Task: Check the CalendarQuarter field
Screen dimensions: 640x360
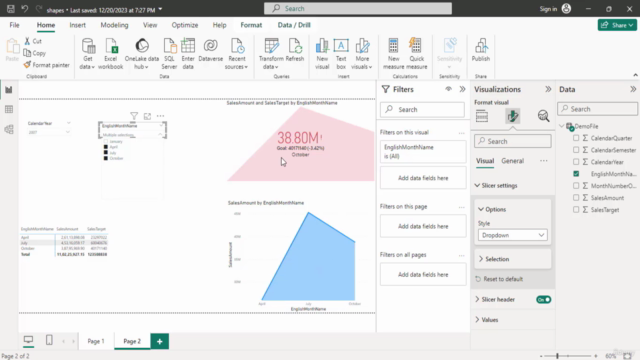Action: pyautogui.click(x=576, y=138)
